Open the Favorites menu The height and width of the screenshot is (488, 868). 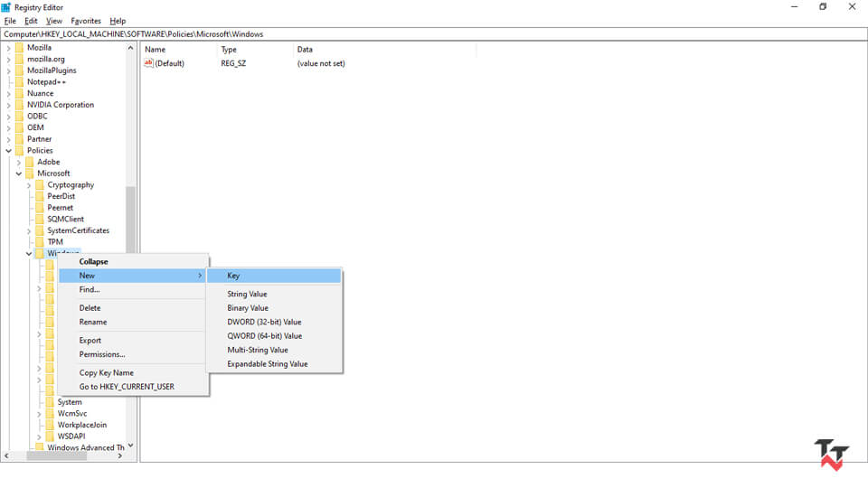[86, 21]
